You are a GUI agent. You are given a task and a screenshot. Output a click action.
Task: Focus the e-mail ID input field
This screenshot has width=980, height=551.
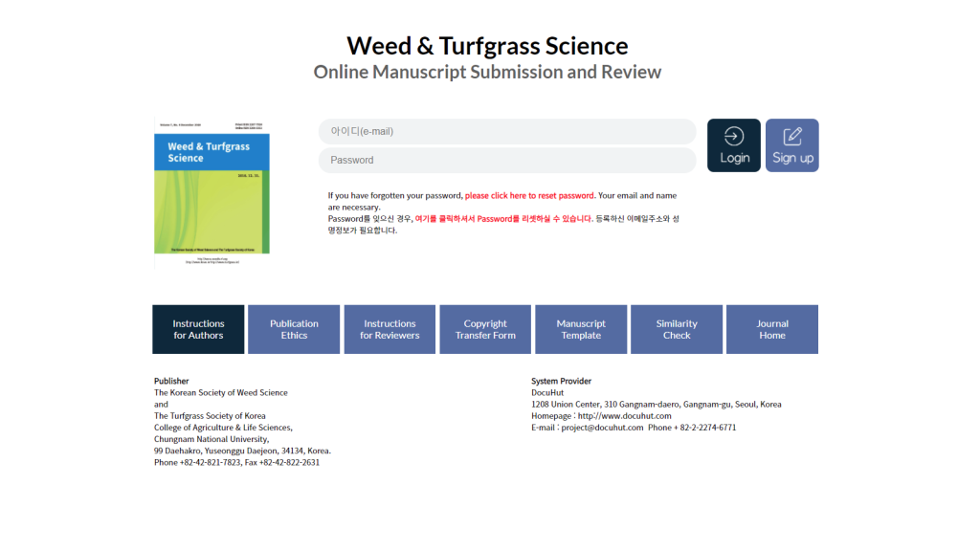pyautogui.click(x=507, y=131)
